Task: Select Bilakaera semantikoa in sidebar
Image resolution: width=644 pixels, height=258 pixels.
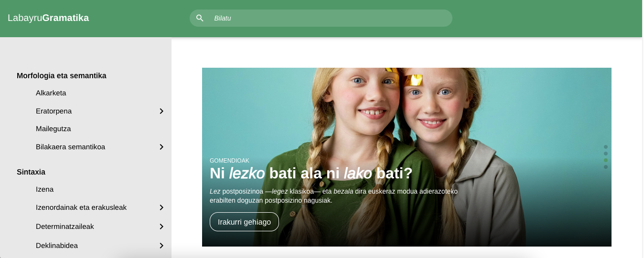Action: (70, 147)
